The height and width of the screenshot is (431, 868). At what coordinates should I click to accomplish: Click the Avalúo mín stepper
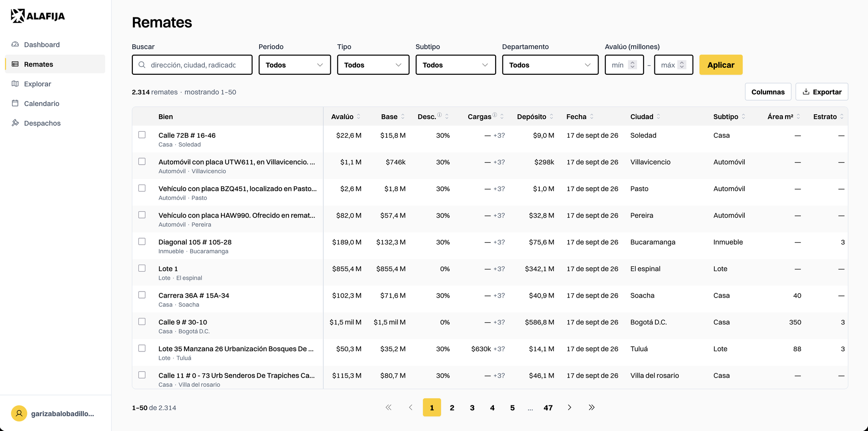tap(632, 65)
